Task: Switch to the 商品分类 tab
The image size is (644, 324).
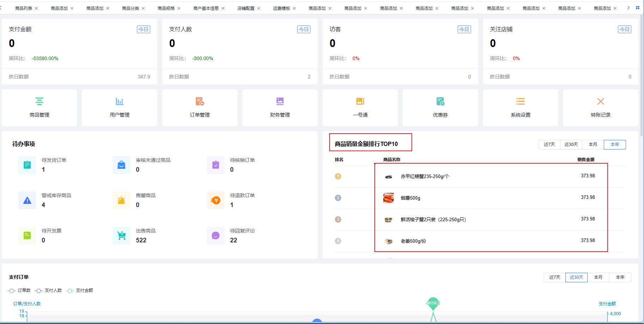Action: [x=131, y=8]
